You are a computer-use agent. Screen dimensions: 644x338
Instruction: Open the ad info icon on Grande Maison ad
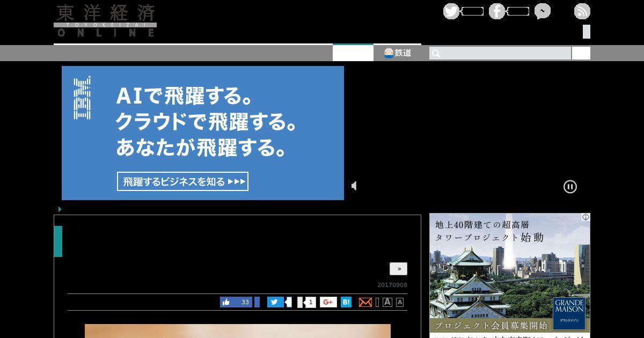click(x=586, y=217)
